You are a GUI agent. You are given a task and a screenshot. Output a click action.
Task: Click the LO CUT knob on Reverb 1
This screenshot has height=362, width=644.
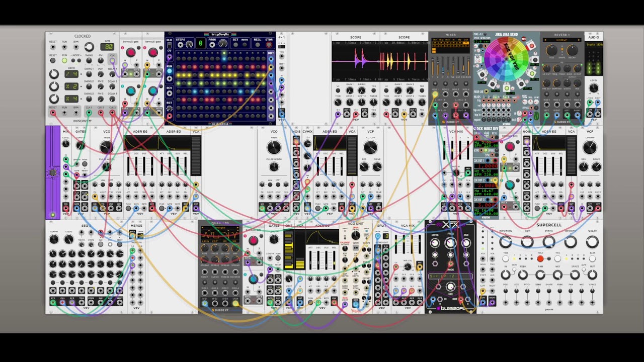(x=546, y=69)
